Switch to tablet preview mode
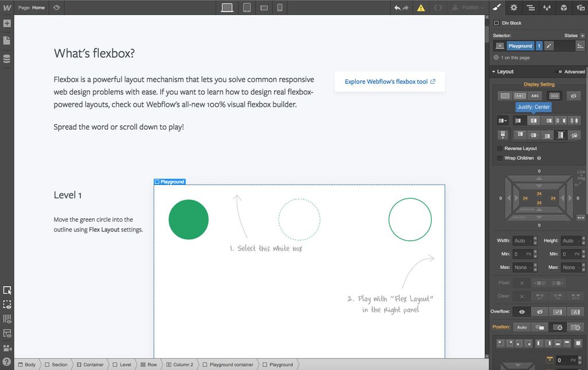 pyautogui.click(x=246, y=7)
